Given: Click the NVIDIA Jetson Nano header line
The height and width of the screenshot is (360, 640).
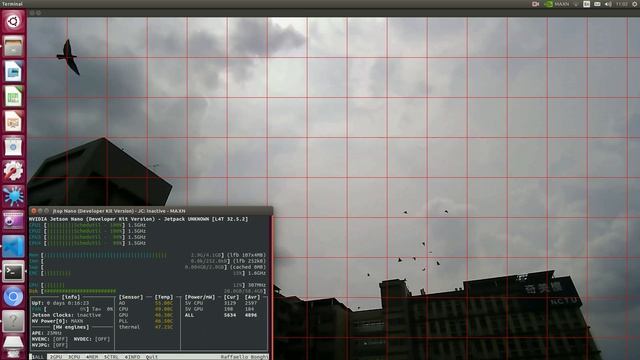Looking at the screenshot, I should point(138,219).
